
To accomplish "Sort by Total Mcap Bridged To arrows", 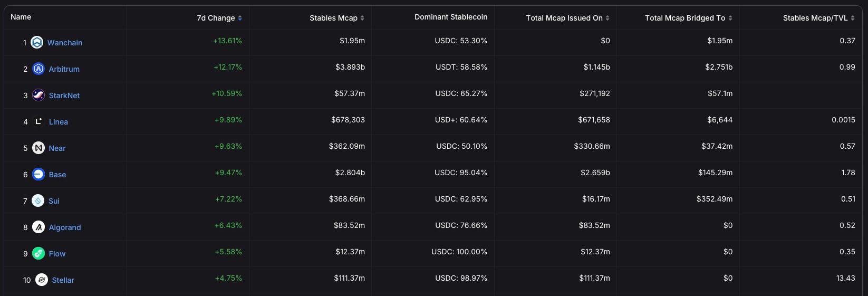I will (730, 18).
